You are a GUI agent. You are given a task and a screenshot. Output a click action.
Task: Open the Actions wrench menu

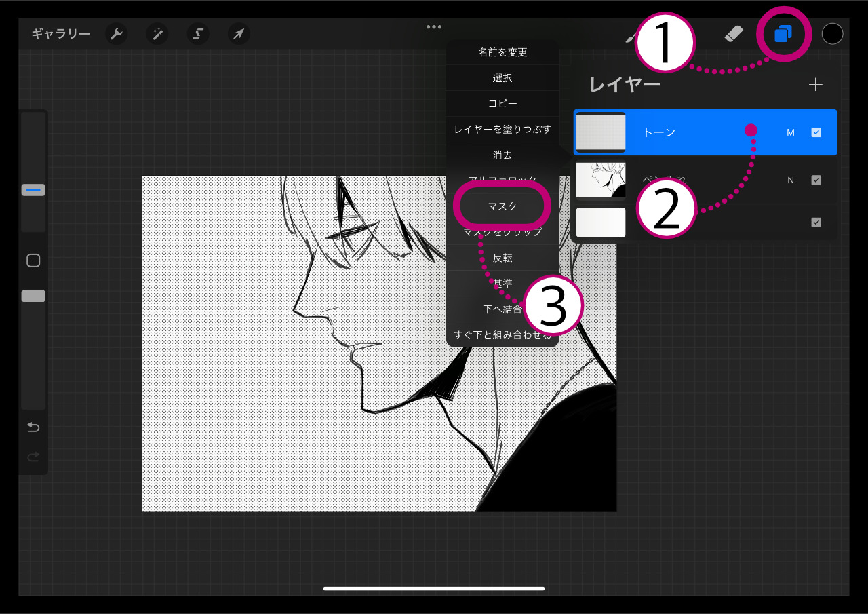pyautogui.click(x=117, y=34)
